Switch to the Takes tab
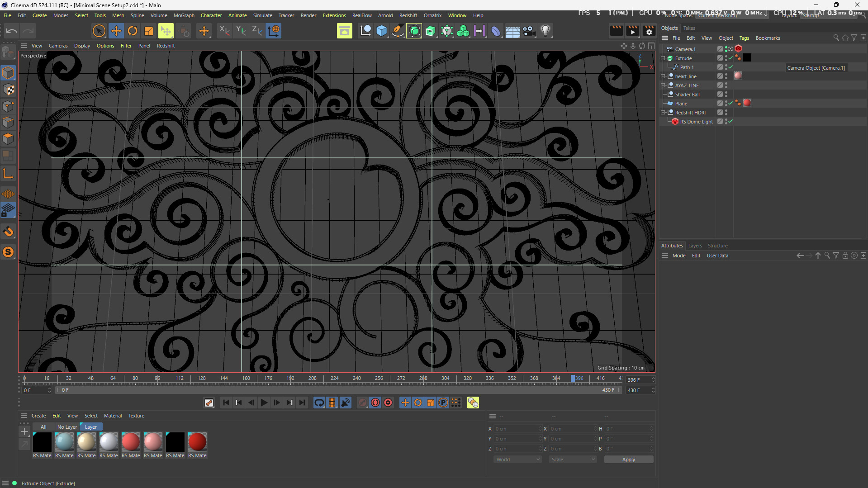The image size is (868, 488). (689, 28)
